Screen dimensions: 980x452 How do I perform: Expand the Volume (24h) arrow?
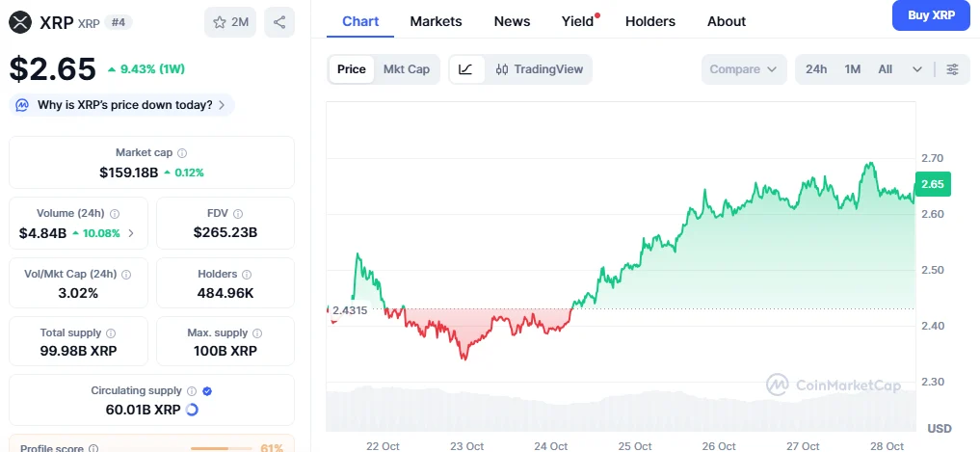(x=131, y=233)
